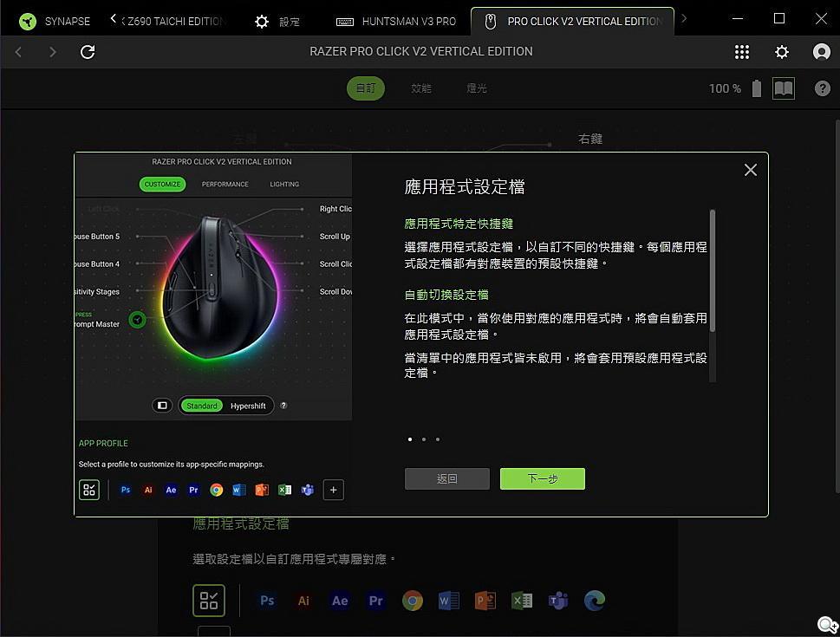Open the user account avatar icon
The width and height of the screenshot is (840, 637).
821,52
